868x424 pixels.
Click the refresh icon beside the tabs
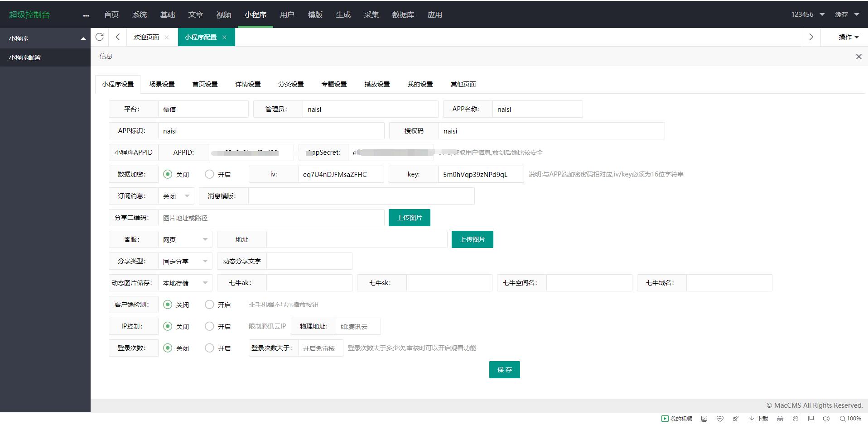pyautogui.click(x=100, y=37)
